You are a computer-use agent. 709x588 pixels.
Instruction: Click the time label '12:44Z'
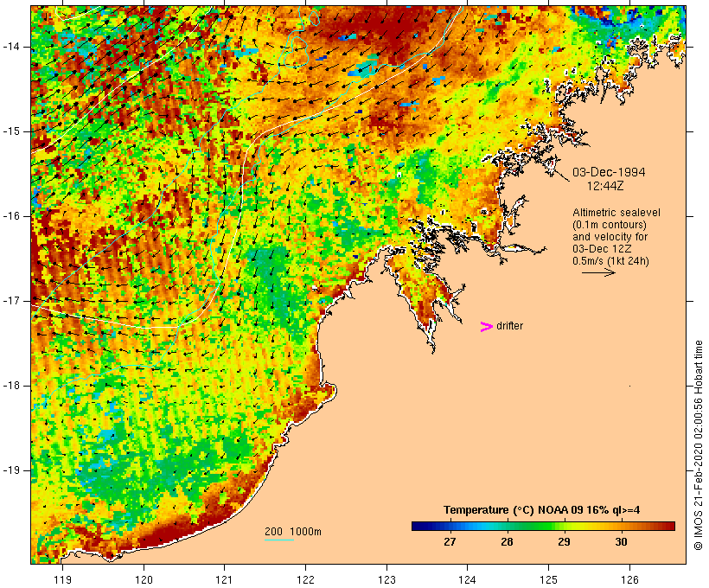(605, 186)
